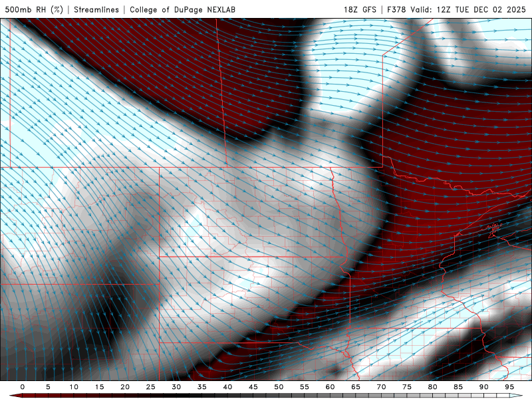Screen dimensions: 532x399
Task: Click the "25" value on color scale
Action: click(151, 387)
